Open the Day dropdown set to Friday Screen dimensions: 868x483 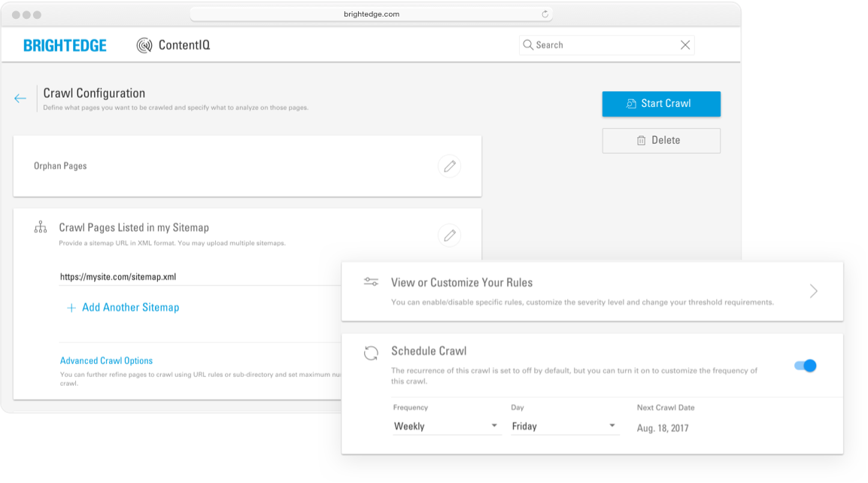coord(564,426)
